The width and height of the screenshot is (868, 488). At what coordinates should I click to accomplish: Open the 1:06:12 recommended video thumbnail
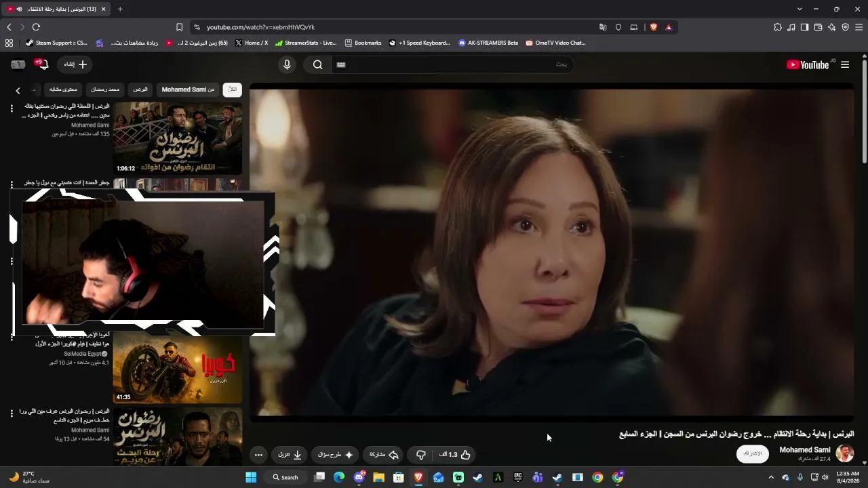pos(178,138)
